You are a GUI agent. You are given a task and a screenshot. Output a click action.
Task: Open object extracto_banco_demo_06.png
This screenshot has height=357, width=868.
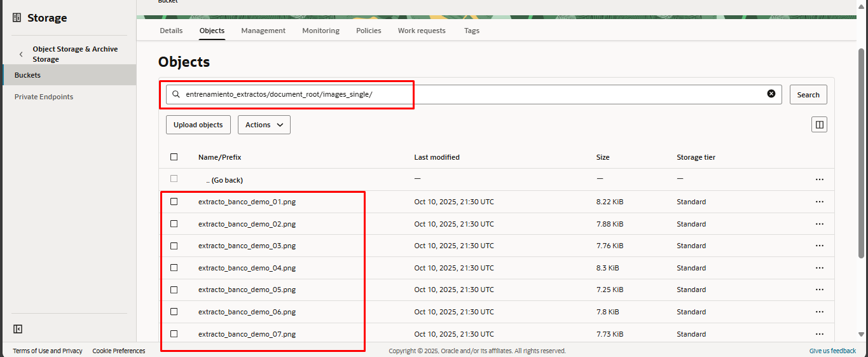click(x=247, y=312)
